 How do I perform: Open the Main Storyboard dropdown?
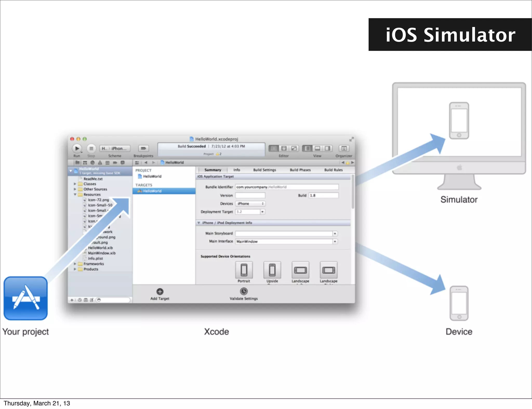point(335,234)
